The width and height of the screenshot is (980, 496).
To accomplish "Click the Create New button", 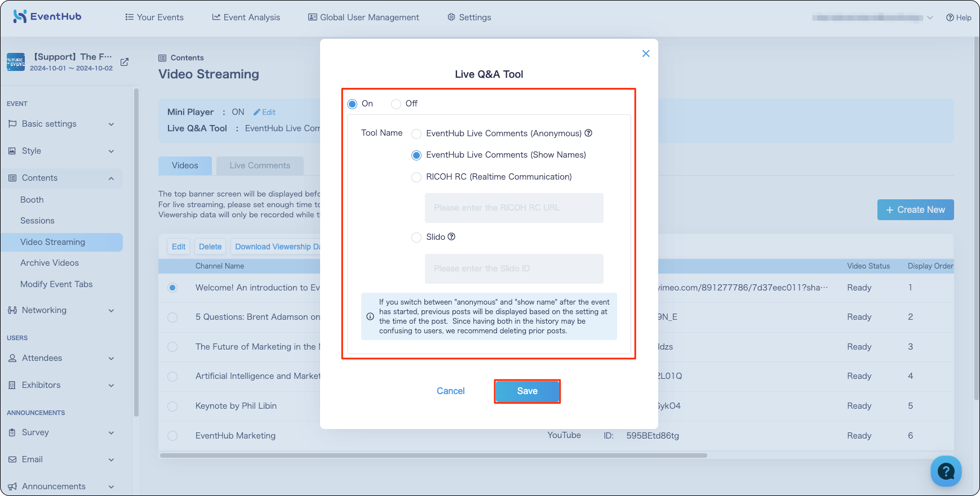I will click(x=916, y=209).
